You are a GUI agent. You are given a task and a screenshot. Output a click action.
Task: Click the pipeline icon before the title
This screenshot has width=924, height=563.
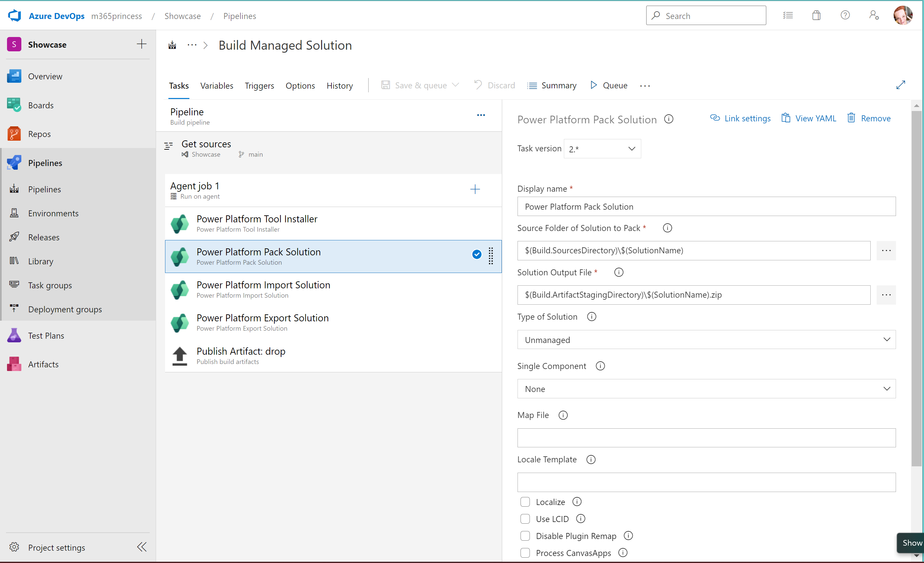(x=172, y=45)
